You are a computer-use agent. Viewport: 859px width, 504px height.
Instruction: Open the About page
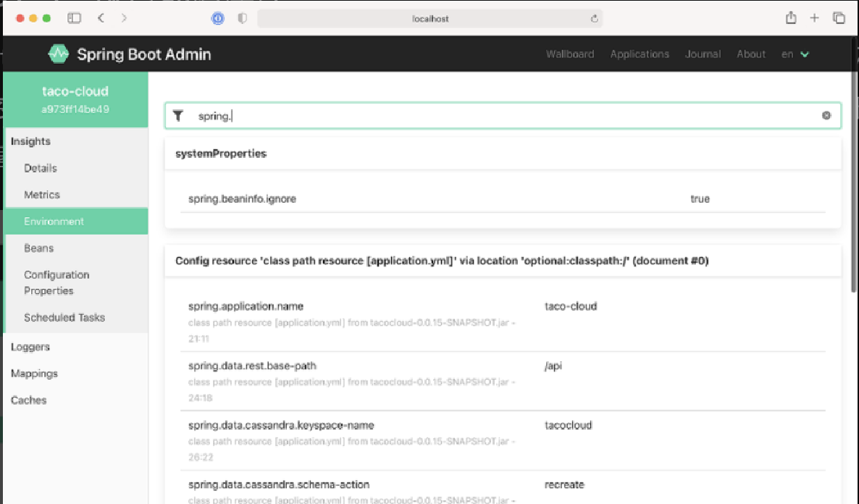click(750, 54)
